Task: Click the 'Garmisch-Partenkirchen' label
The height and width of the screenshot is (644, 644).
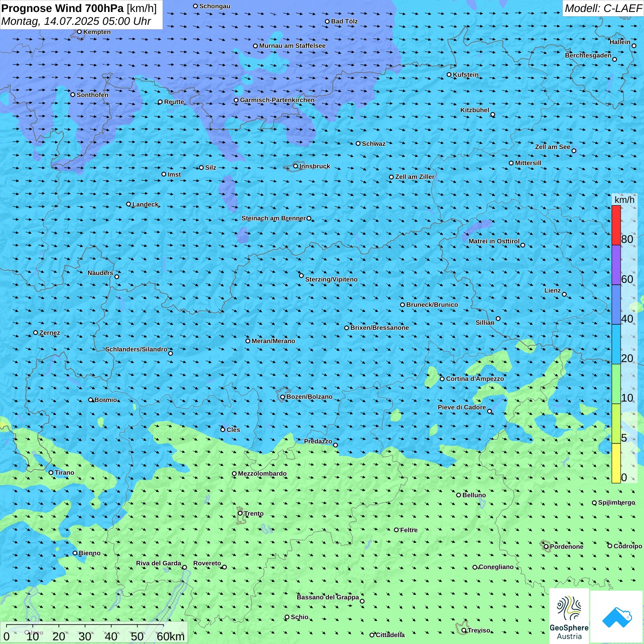Action: pos(277,100)
